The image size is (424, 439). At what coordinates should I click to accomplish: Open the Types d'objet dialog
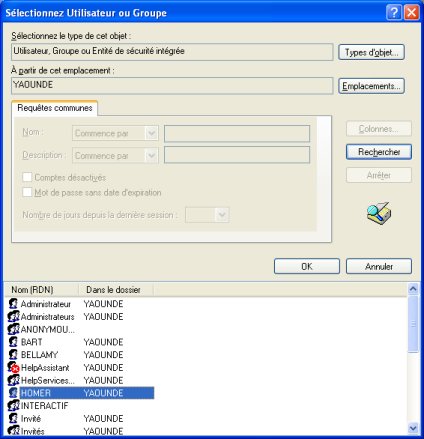click(371, 52)
